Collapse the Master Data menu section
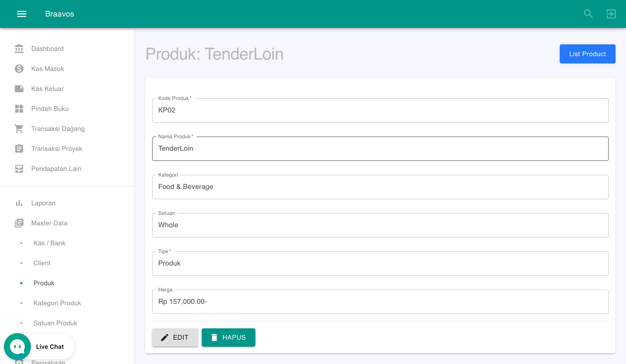The image size is (626, 364). 49,223
